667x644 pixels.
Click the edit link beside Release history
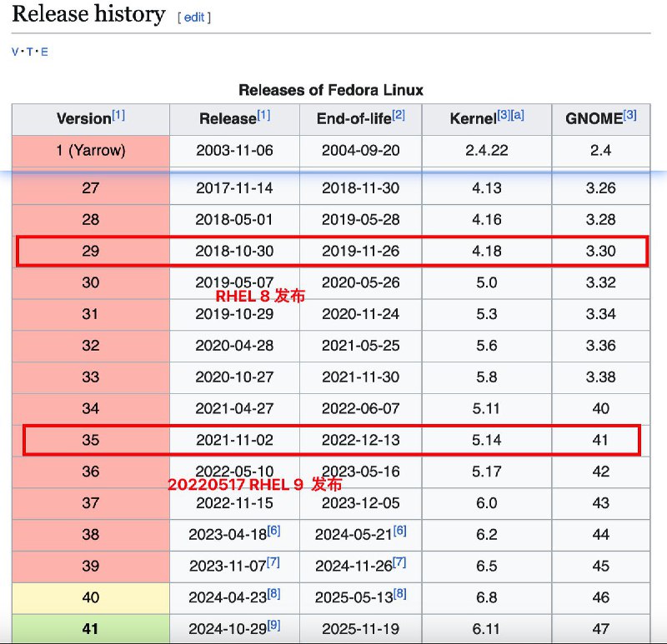pos(194,17)
